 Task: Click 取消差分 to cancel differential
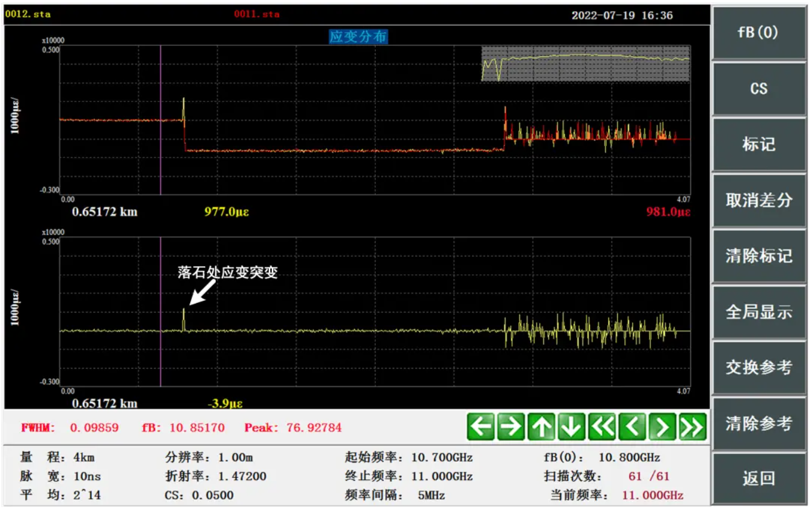[x=758, y=200]
